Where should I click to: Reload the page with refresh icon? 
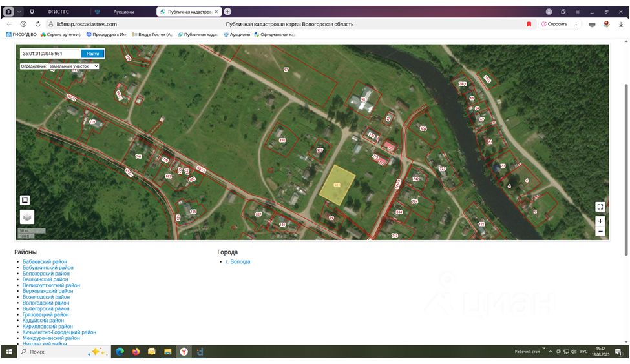[x=37, y=24]
